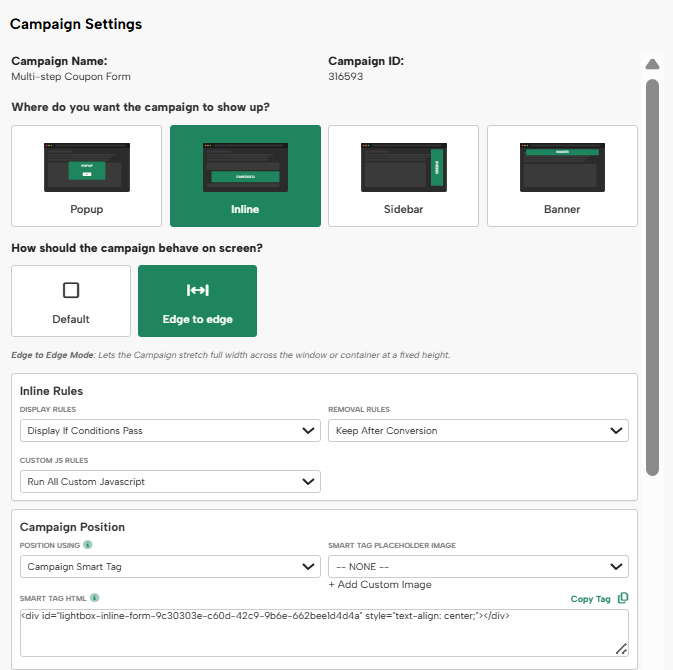Pick the Banner campaign type

point(562,175)
